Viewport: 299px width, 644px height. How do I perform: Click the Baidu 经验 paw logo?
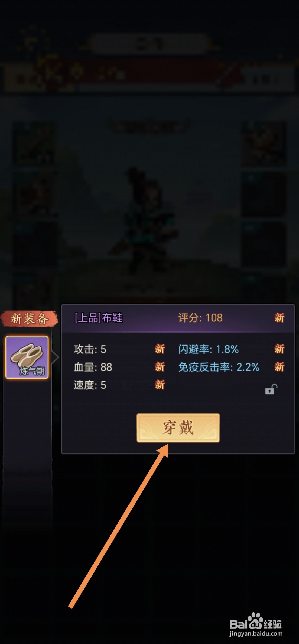[x=256, y=621]
